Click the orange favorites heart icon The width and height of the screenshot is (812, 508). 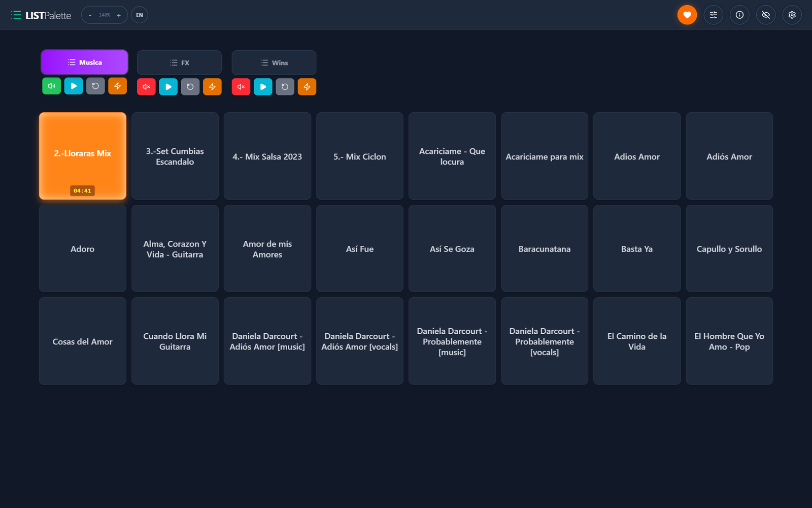687,15
